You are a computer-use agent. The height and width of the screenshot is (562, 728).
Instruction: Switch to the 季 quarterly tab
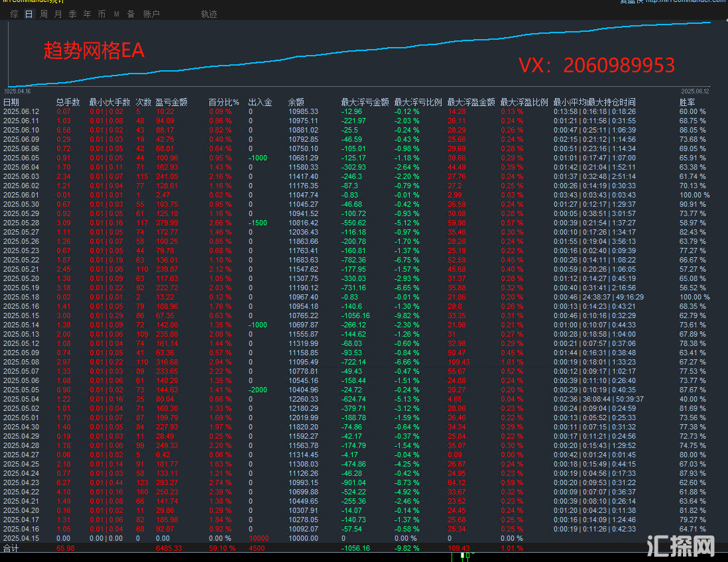72,14
